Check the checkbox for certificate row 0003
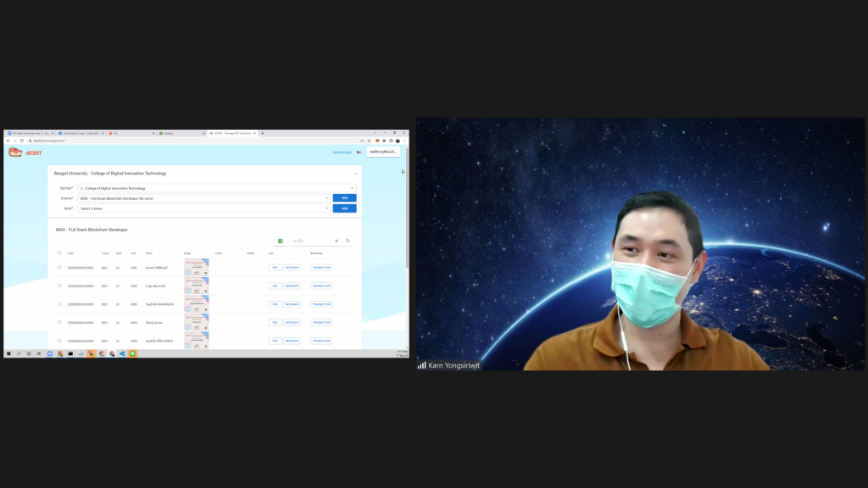Image resolution: width=868 pixels, height=488 pixels. (59, 303)
